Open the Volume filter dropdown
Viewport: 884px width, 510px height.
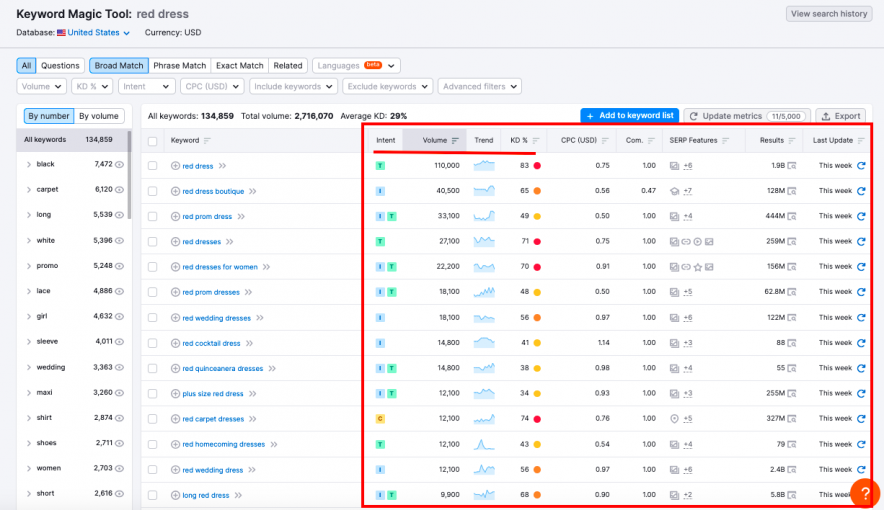tap(41, 87)
